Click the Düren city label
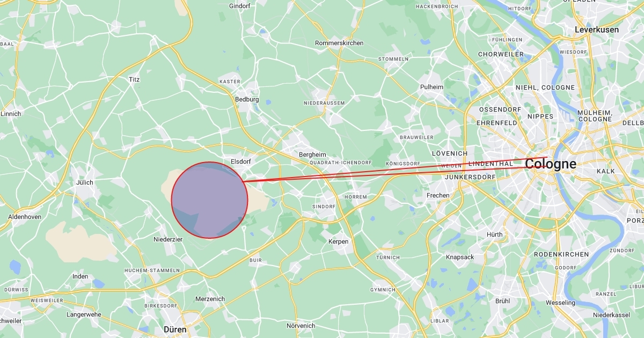This screenshot has width=644, height=338. click(175, 329)
